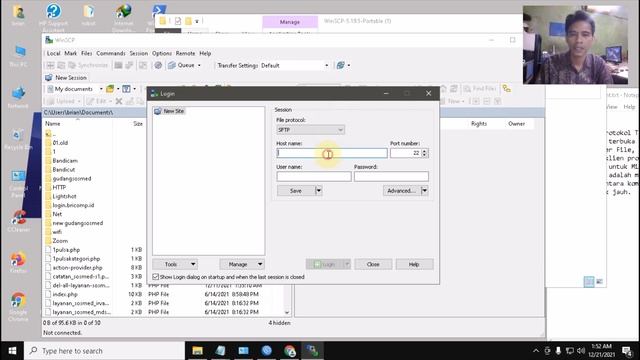The width and height of the screenshot is (640, 360).
Task: Click the Rights column header
Action: pos(479,124)
